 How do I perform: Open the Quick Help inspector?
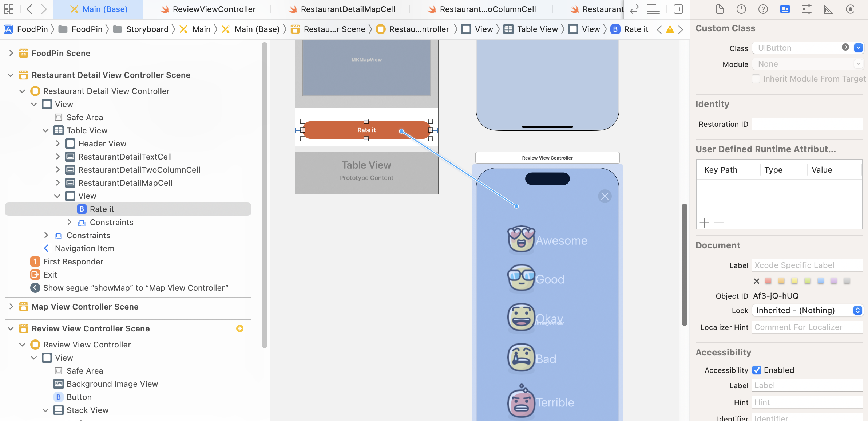[763, 9]
